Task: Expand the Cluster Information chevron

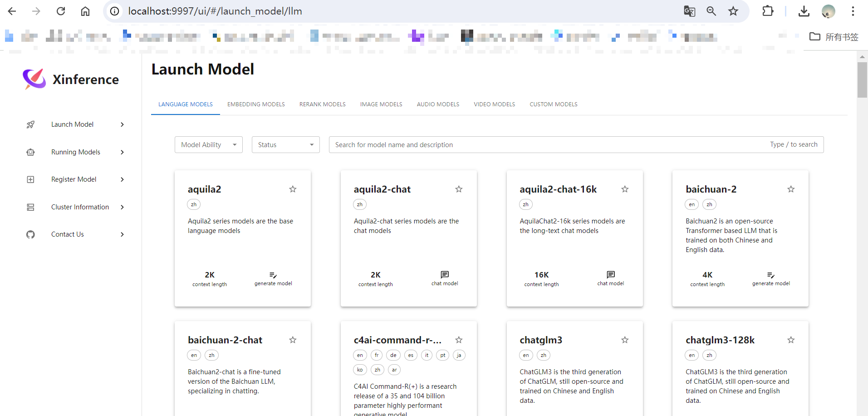Action: [122, 207]
